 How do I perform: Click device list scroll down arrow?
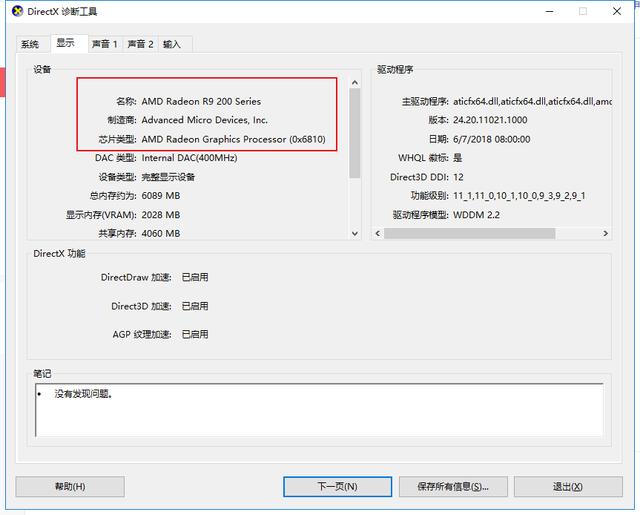coord(355,233)
